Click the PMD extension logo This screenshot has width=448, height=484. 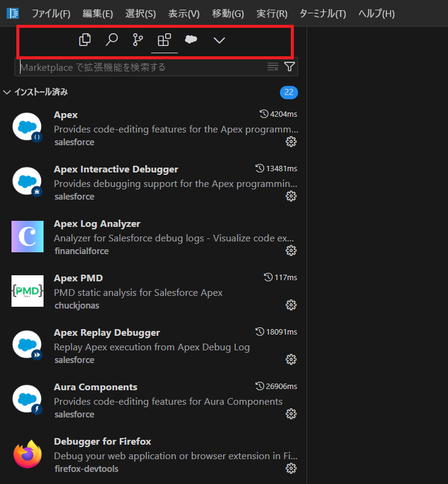tap(27, 291)
